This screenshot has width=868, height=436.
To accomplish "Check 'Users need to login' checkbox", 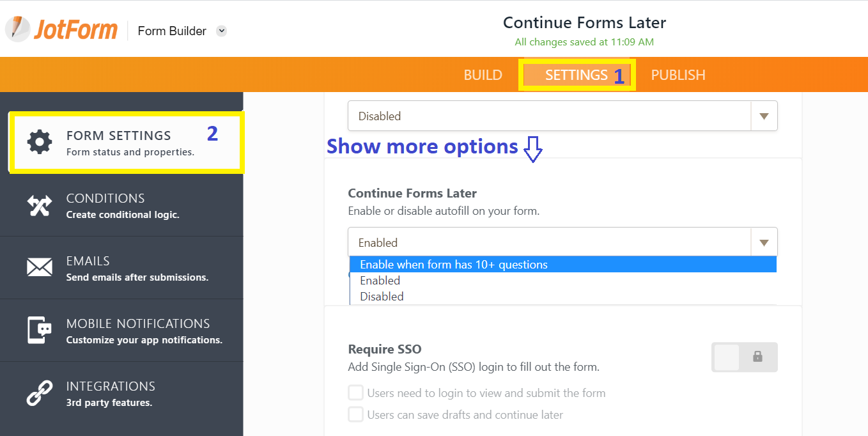I will point(356,393).
